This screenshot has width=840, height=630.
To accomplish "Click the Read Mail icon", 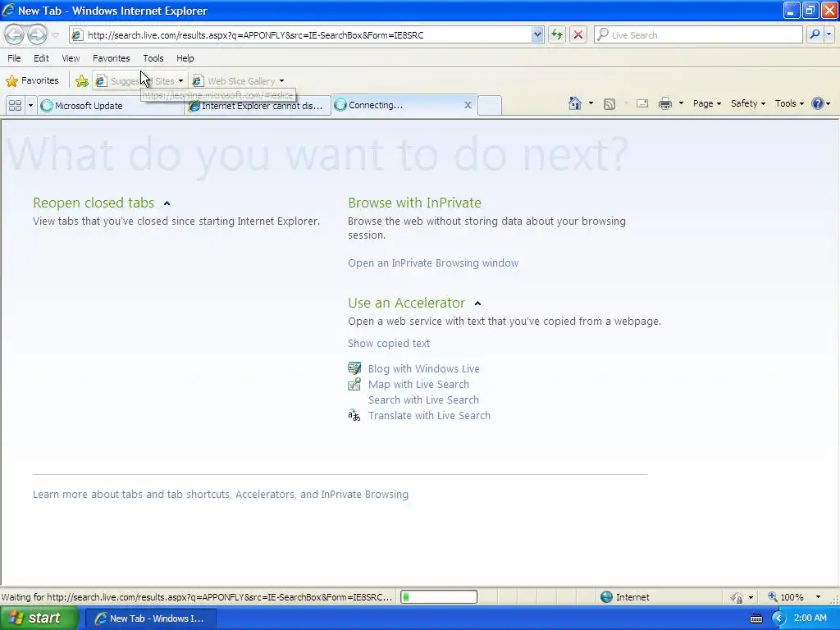I will (x=642, y=103).
